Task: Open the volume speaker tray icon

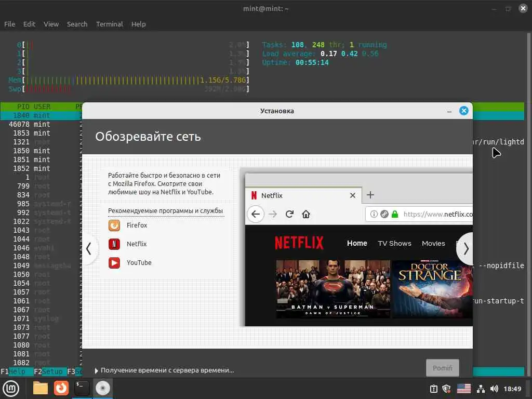Action: [494, 389]
